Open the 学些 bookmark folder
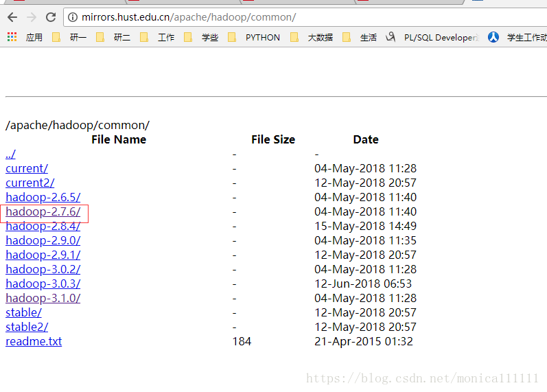547x392 pixels. (201, 37)
